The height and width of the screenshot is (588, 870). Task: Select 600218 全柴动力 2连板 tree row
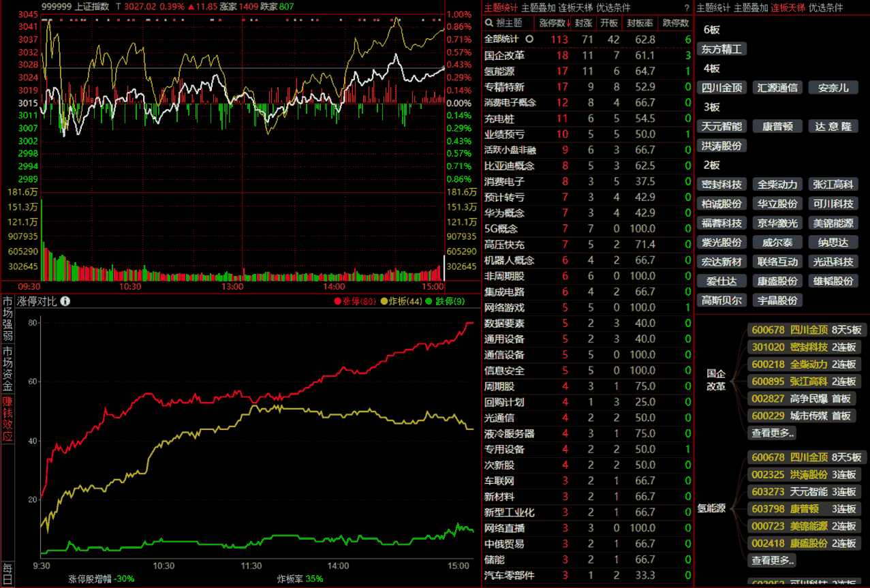(x=804, y=364)
